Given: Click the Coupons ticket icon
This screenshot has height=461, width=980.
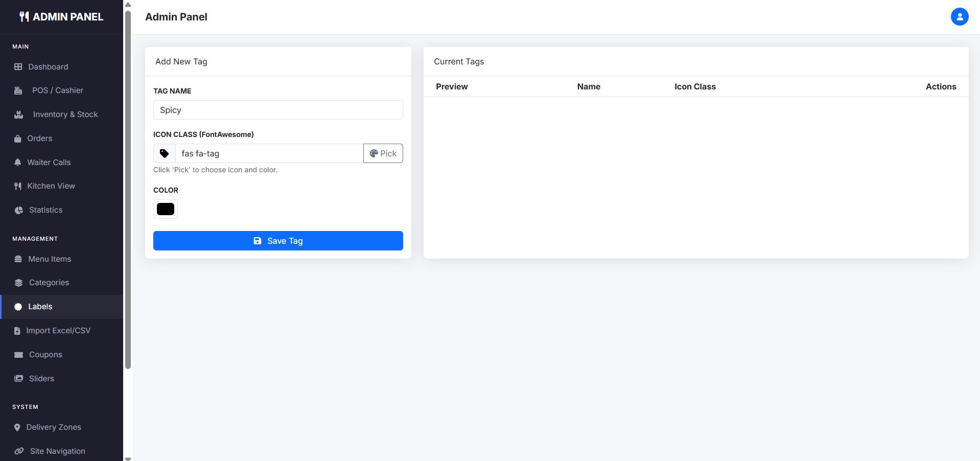Looking at the screenshot, I should click(19, 355).
